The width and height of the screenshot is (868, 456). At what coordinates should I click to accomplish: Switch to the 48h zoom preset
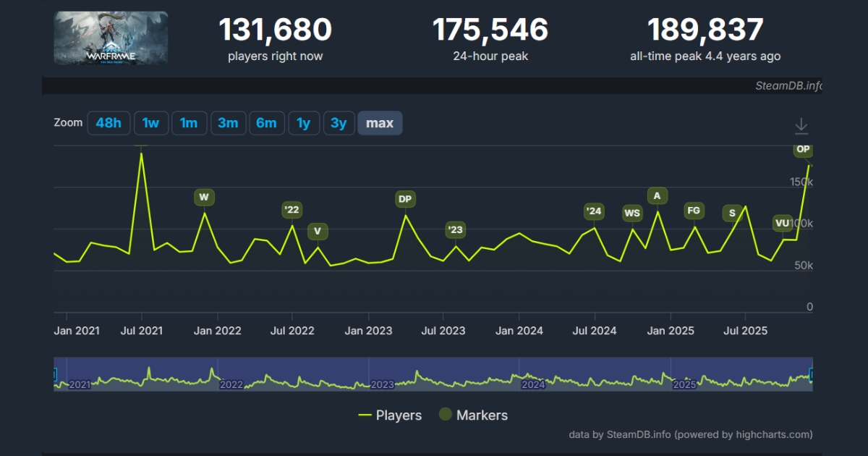(109, 123)
